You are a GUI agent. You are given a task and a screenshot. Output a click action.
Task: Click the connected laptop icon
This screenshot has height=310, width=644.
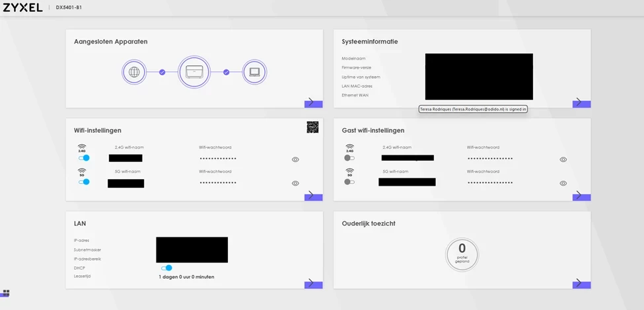(x=254, y=72)
